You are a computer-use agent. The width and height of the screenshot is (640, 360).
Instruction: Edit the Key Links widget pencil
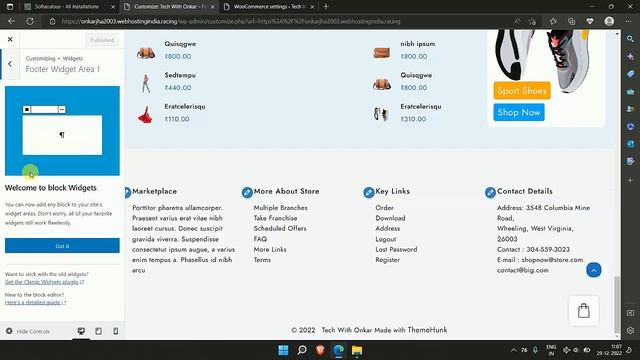pyautogui.click(x=368, y=192)
